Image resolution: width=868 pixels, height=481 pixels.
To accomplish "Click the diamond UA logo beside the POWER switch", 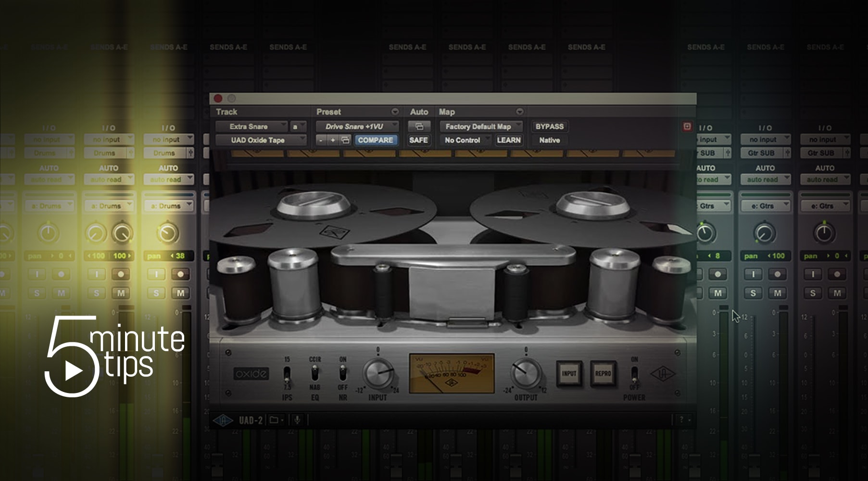I will click(663, 374).
